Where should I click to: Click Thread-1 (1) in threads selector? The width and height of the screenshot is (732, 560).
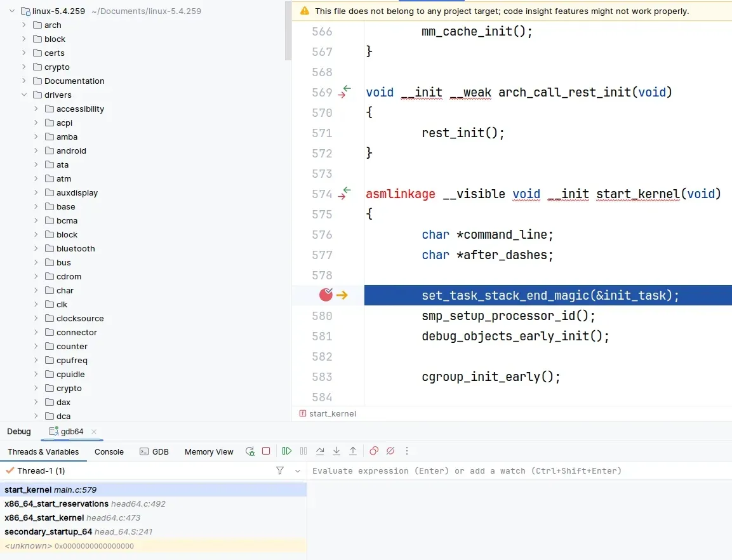tap(41, 470)
